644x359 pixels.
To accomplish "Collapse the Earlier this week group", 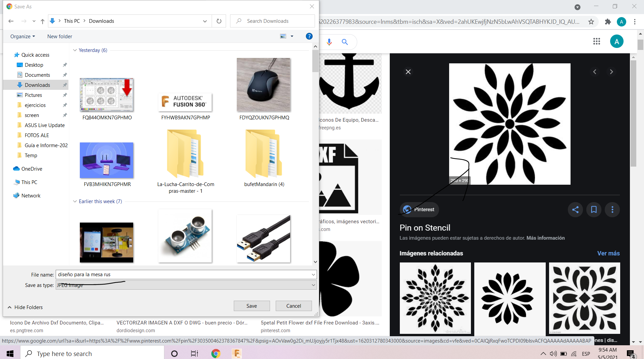I will point(75,201).
